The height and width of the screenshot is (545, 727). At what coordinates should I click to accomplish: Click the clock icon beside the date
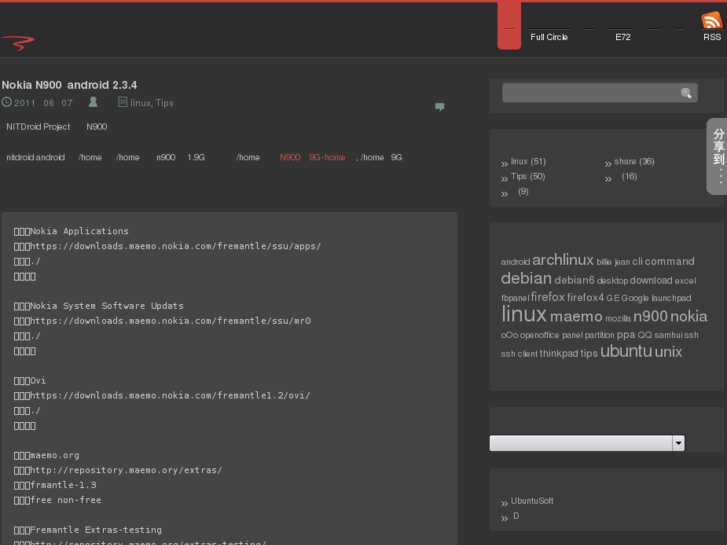pyautogui.click(x=6, y=102)
